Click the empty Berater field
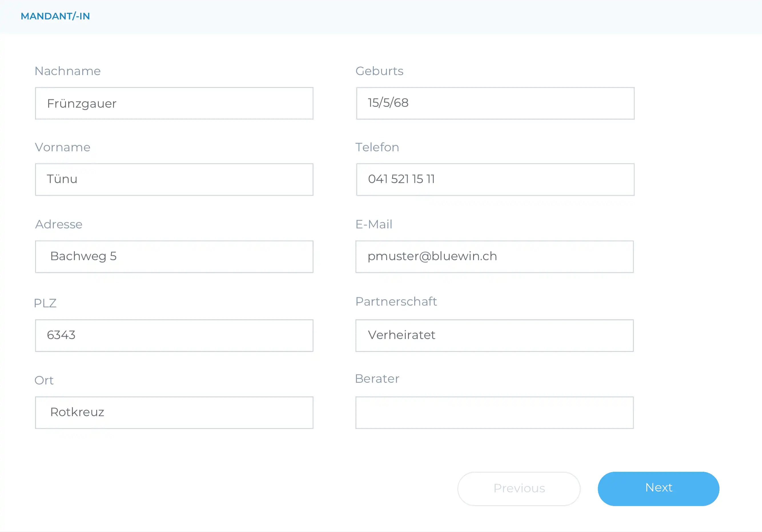 [494, 412]
